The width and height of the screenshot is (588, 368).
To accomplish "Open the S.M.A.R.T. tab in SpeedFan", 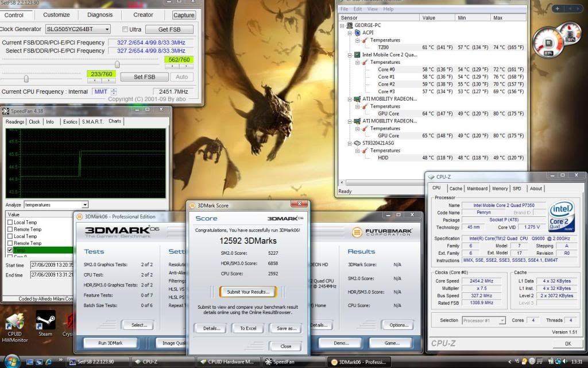I will click(92, 122).
